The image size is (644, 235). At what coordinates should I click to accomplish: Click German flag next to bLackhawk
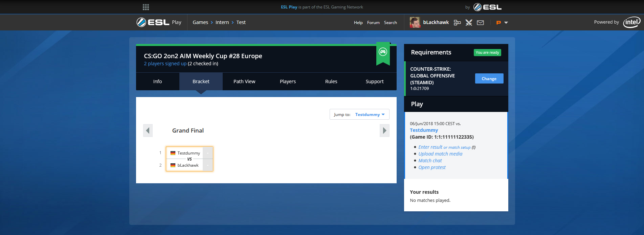pos(173,165)
